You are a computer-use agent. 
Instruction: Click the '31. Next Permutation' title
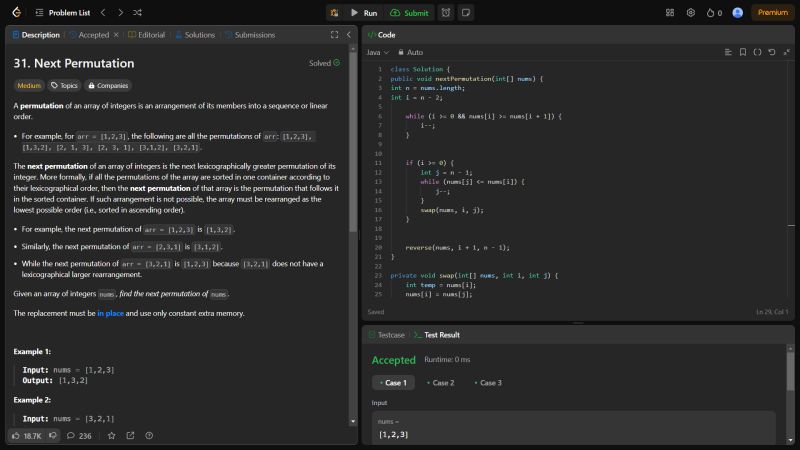point(74,63)
